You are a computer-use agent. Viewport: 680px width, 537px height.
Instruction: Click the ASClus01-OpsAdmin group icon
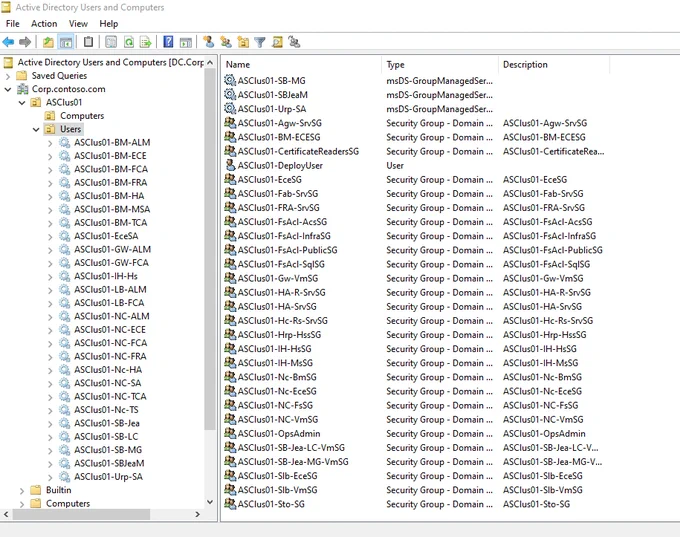(230, 433)
